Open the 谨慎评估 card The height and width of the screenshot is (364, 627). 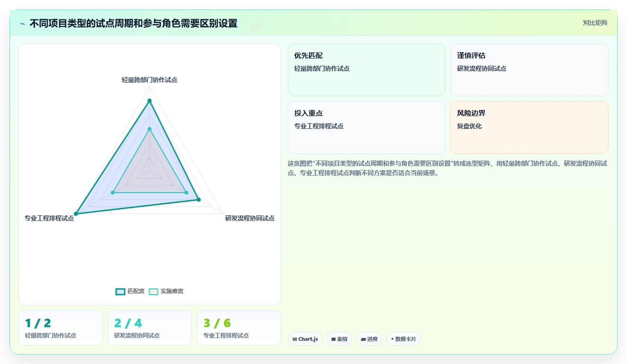click(x=529, y=70)
